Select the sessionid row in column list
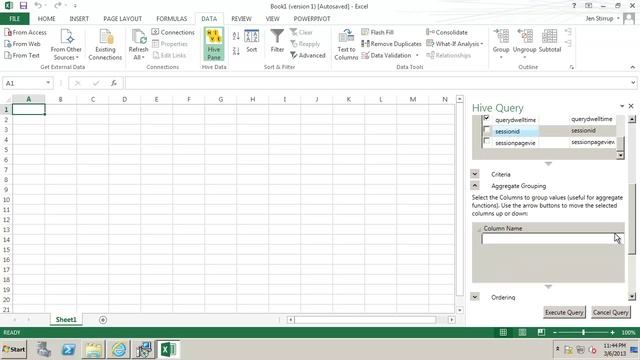Screen dimensions: 640x360 pyautogui.click(x=549, y=131)
